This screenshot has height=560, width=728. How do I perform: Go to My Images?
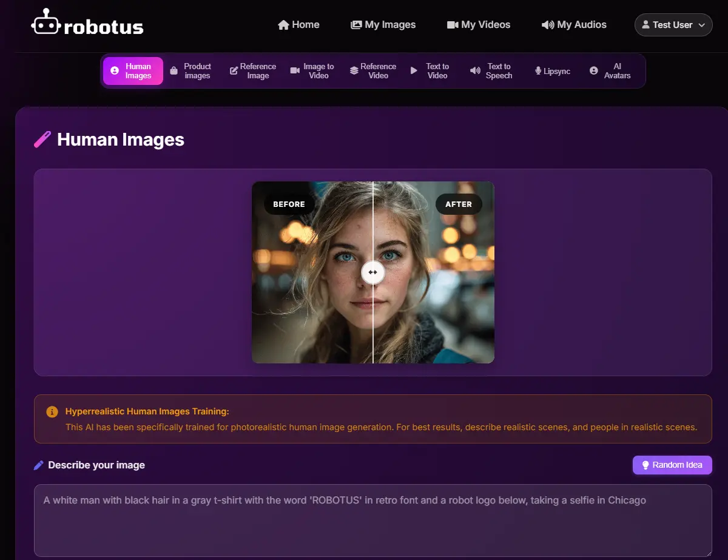coord(383,25)
